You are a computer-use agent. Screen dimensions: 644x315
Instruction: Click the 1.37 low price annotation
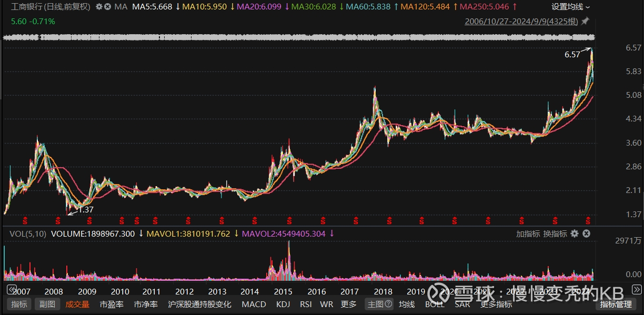coord(85,209)
